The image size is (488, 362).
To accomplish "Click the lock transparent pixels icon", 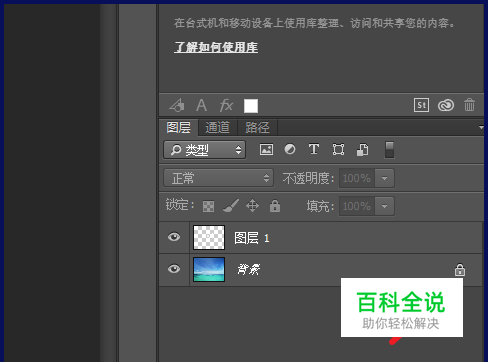I will (x=208, y=206).
